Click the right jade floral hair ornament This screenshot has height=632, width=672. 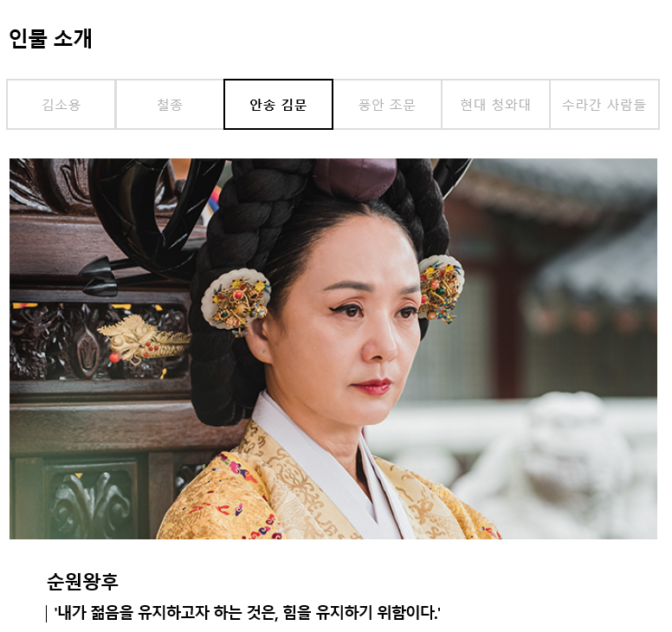click(441, 288)
